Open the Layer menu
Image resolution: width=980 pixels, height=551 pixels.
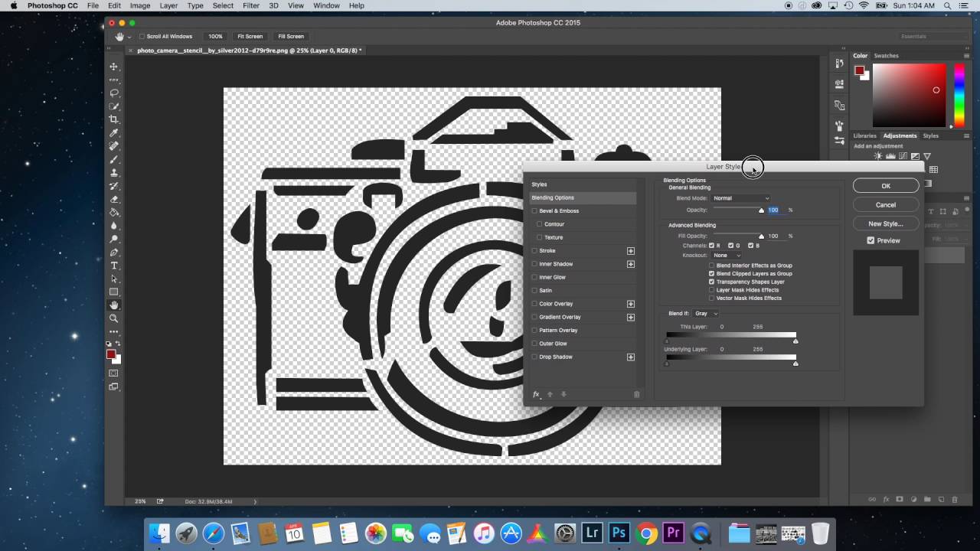click(x=168, y=5)
